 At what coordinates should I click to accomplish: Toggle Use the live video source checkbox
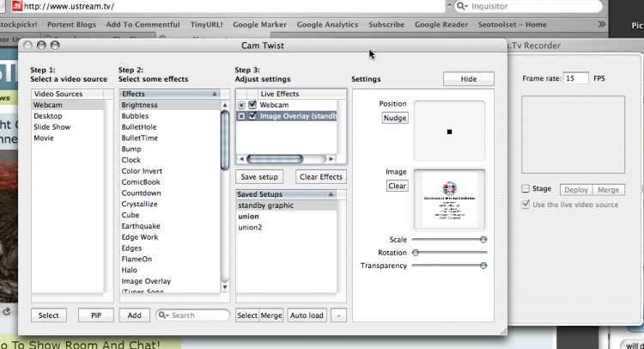tap(526, 205)
